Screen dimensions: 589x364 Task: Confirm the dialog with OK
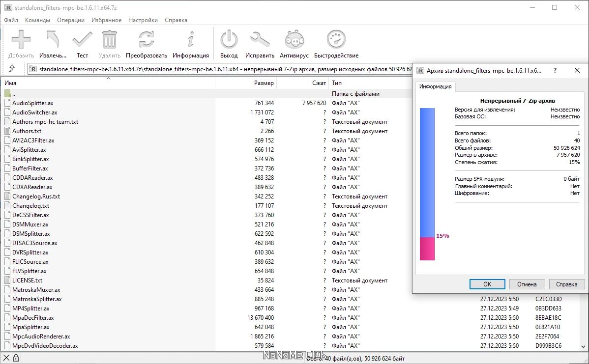pyautogui.click(x=487, y=284)
